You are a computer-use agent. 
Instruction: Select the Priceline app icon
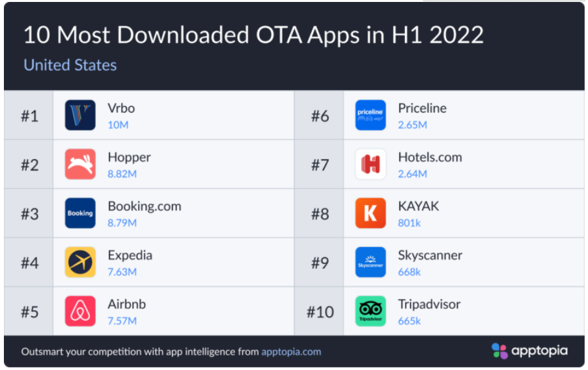[371, 115]
